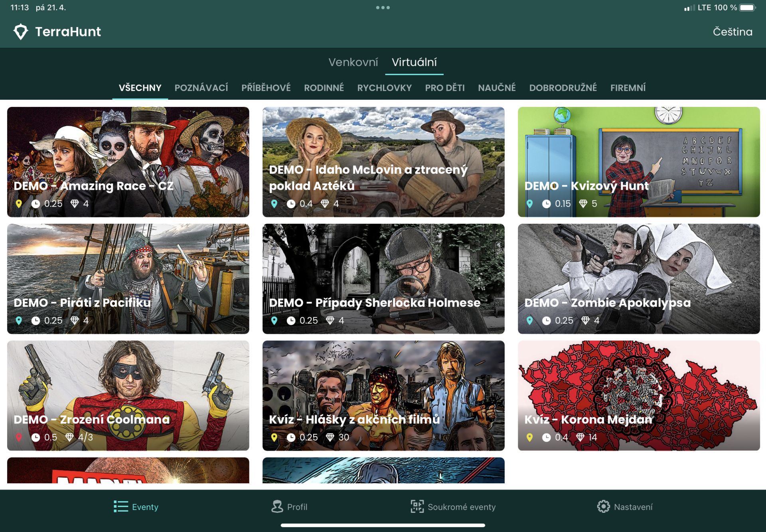Open Kvíz - Hlášky z akčních filmů event
The width and height of the screenshot is (766, 532).
(383, 396)
